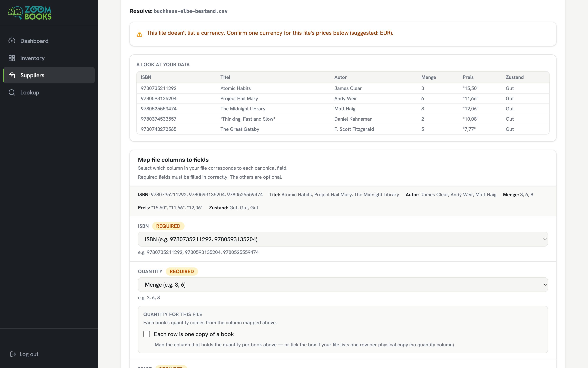This screenshot has width=588, height=368.
Task: Click ISBN cell 9780374533557
Action: point(159,119)
